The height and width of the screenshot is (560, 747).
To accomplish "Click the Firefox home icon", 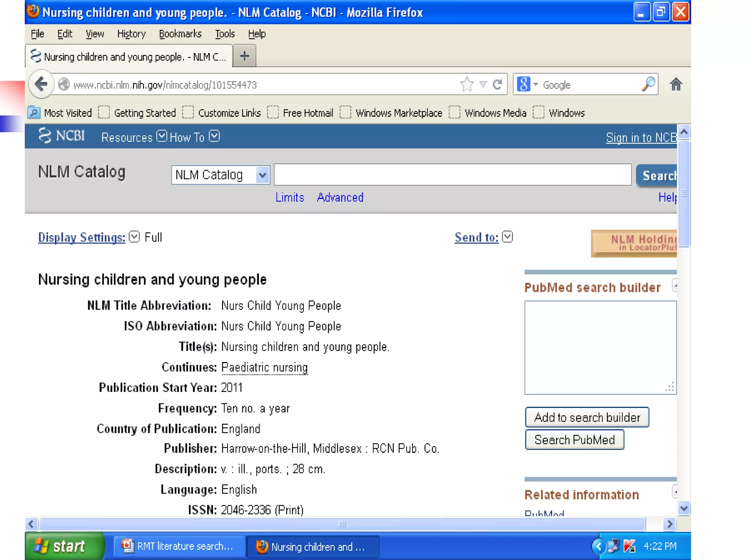I will point(676,85).
